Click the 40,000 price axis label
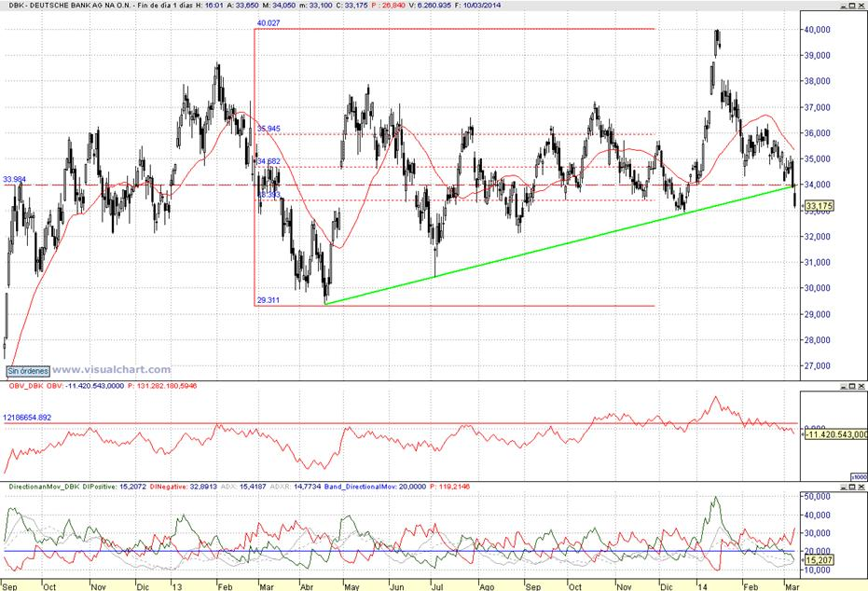868x591 pixels. [x=817, y=29]
